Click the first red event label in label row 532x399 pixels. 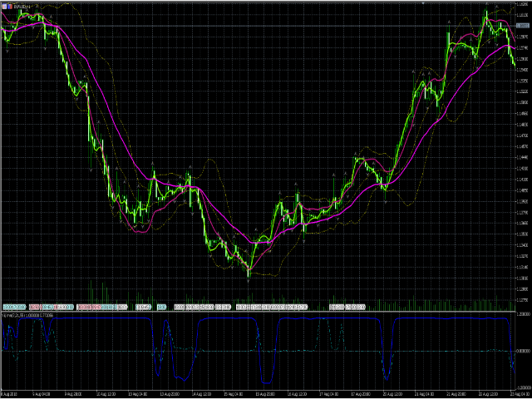(x=36, y=307)
